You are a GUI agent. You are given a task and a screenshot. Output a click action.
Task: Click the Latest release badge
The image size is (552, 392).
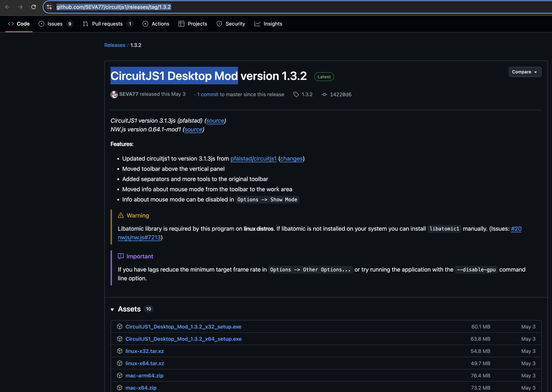[324, 77]
